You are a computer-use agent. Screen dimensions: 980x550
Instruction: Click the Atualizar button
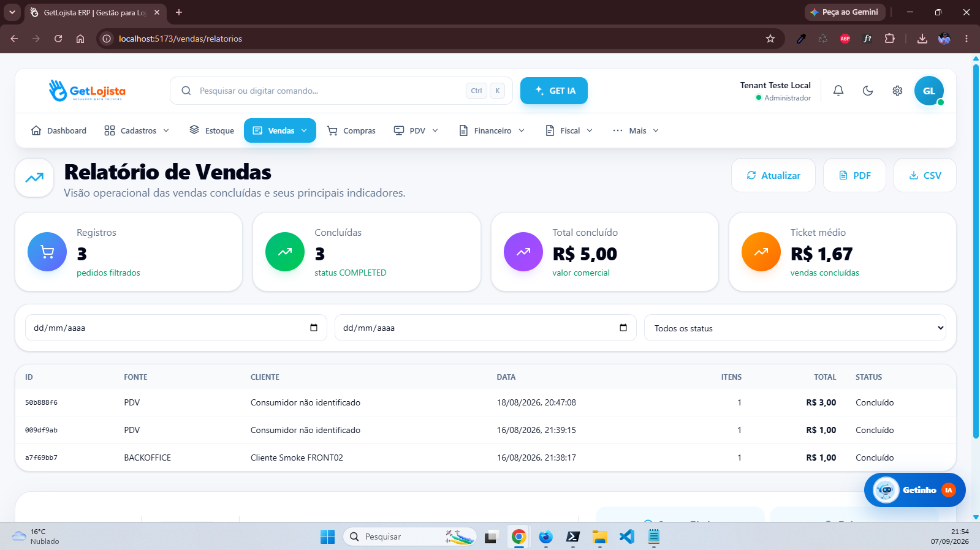pyautogui.click(x=773, y=175)
